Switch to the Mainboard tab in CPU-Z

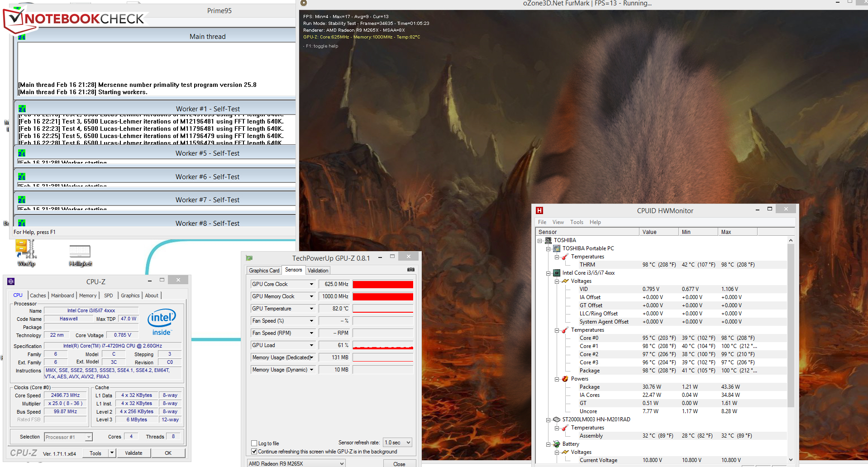pyautogui.click(x=62, y=295)
